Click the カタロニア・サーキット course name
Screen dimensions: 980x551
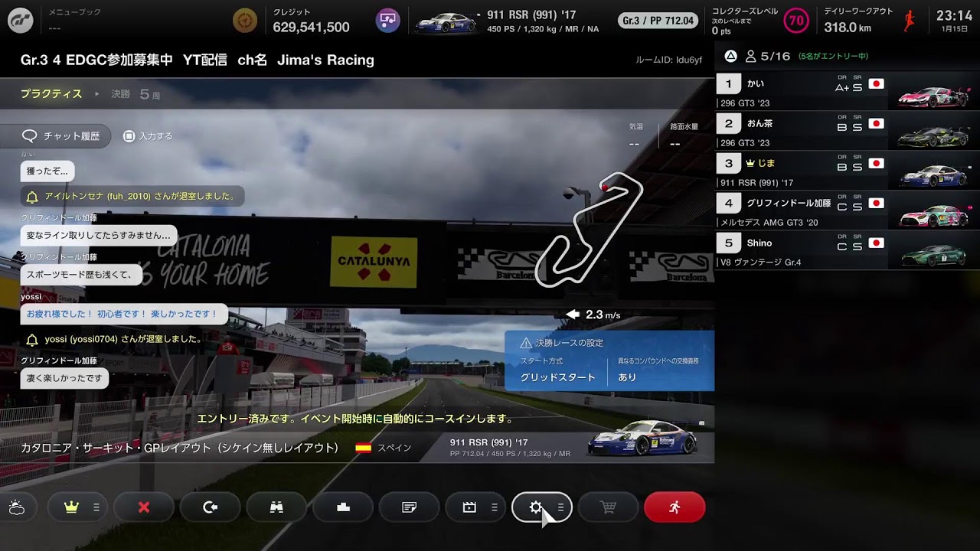[x=180, y=448]
